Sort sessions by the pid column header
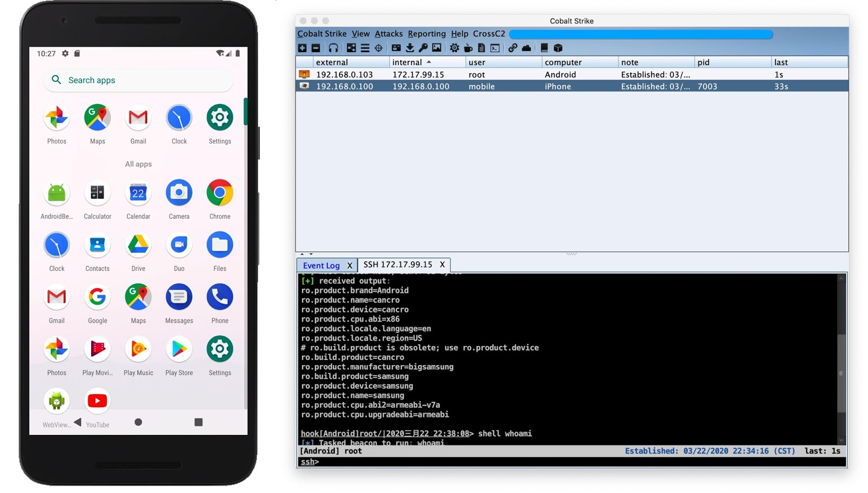This screenshot has height=493, width=868. coord(732,62)
